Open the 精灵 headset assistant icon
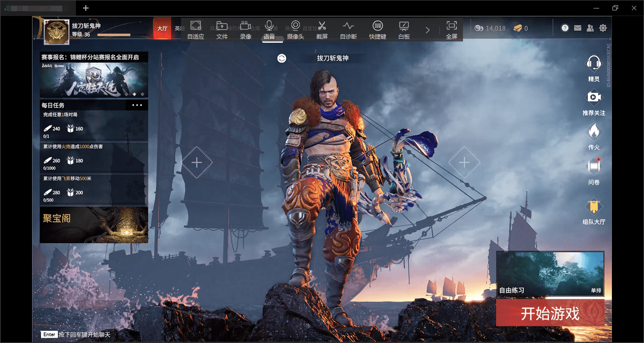The image size is (644, 343). [x=594, y=68]
